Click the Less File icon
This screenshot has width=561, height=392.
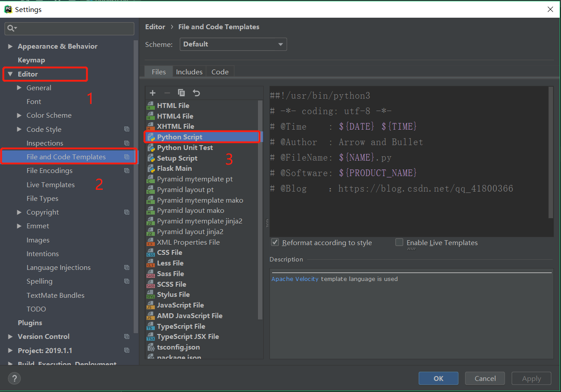[x=150, y=263]
